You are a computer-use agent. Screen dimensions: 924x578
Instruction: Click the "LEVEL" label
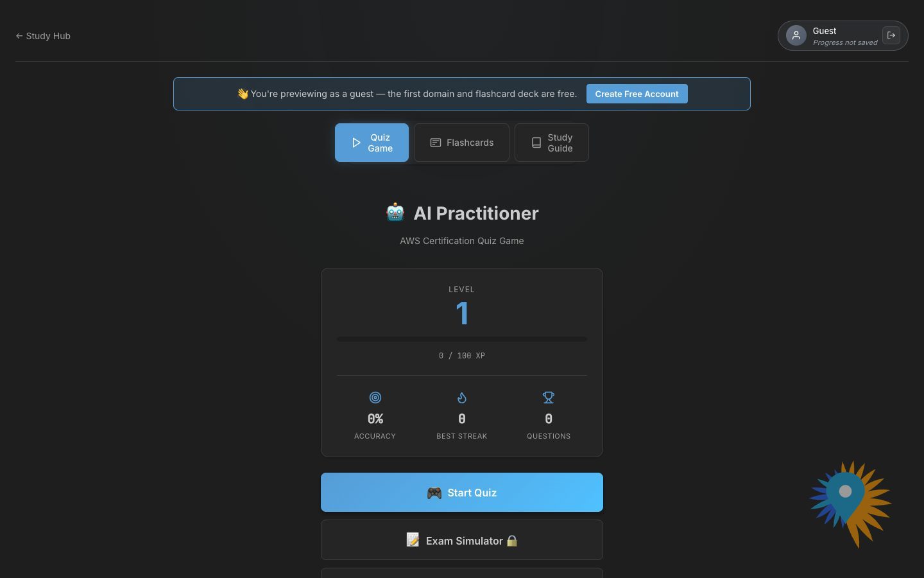(x=462, y=290)
